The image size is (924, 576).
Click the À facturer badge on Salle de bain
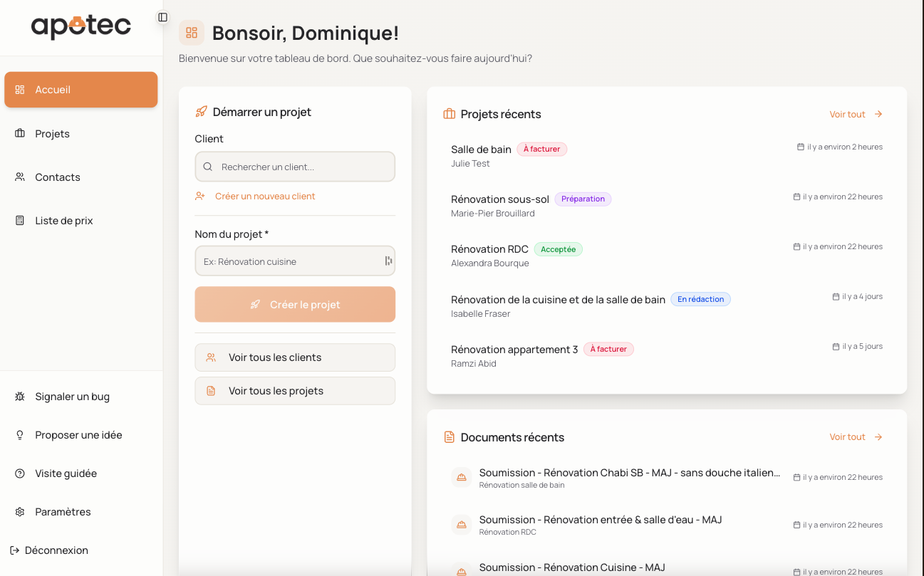click(x=542, y=150)
